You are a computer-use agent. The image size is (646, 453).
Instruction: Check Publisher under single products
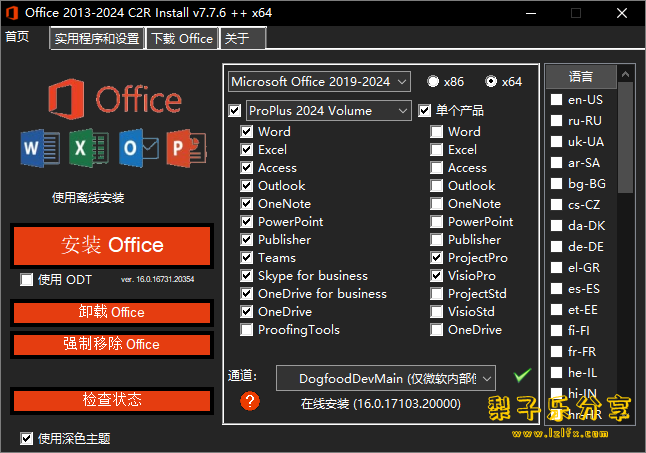[x=437, y=240]
